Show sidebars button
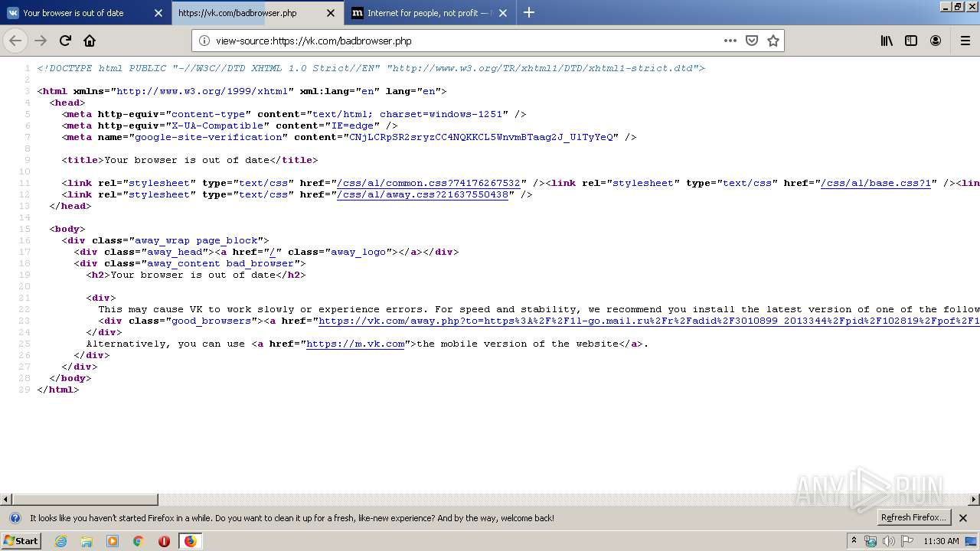The width and height of the screenshot is (980, 551). pyautogui.click(x=911, y=41)
